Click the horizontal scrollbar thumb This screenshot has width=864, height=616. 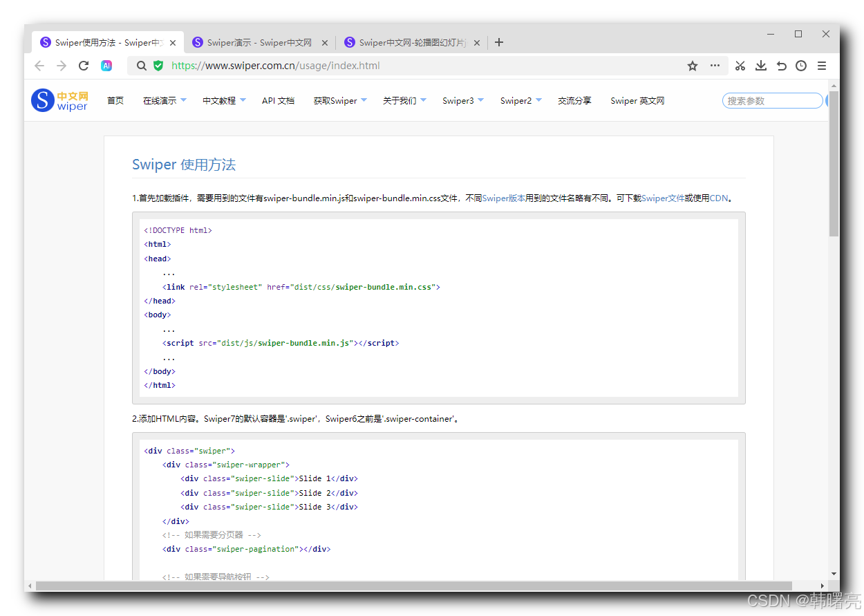pos(414,586)
